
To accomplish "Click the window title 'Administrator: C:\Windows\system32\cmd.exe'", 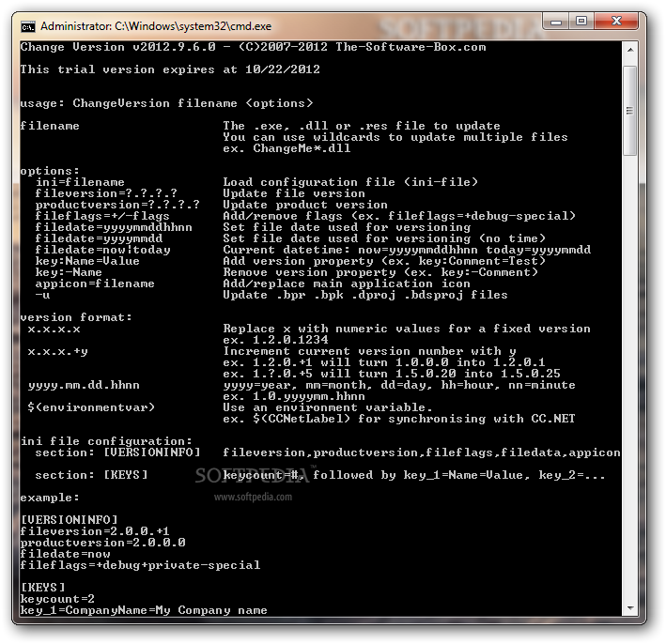I will (x=156, y=26).
